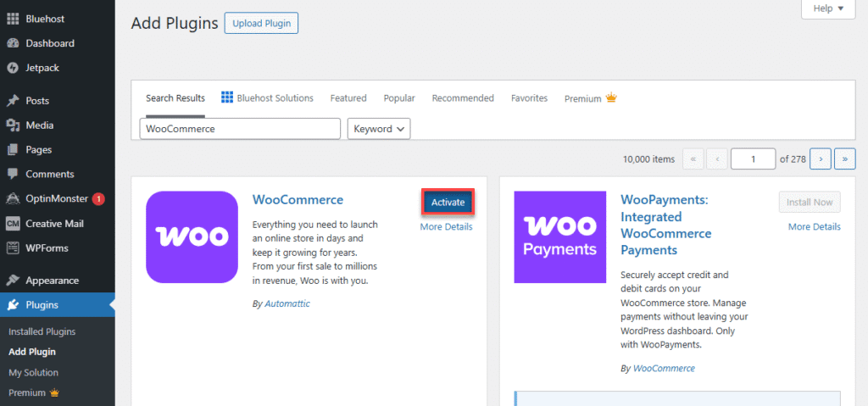Expand the Keyword search type dropdown
Viewport: 868px width, 406px height.
379,129
